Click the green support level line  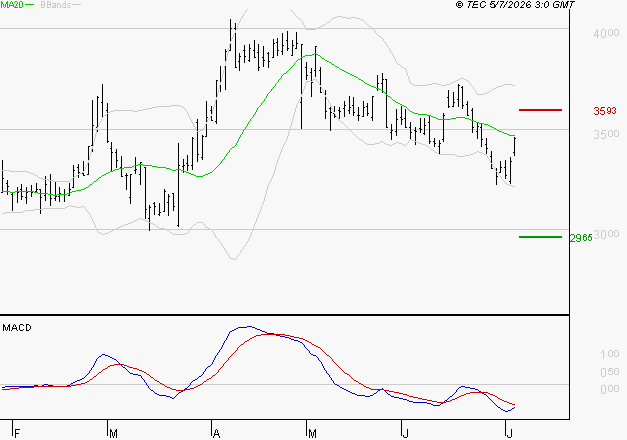tap(540, 237)
